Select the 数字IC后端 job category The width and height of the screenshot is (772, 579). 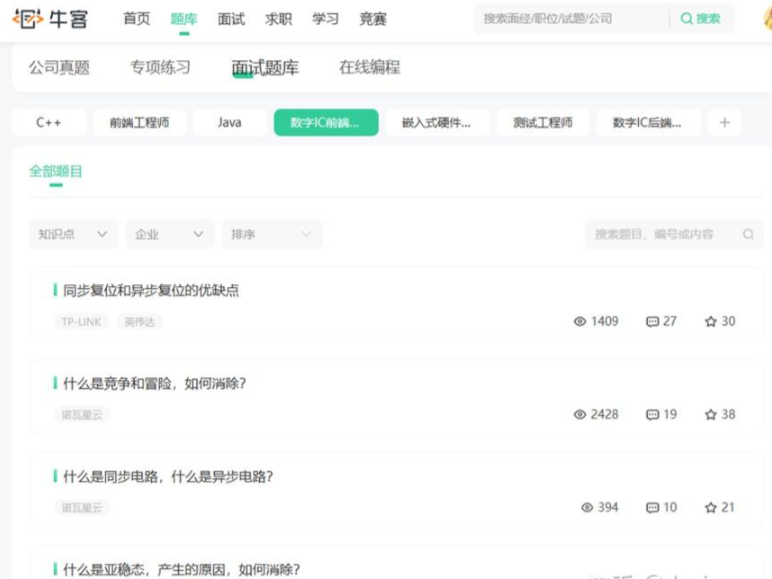[648, 123]
